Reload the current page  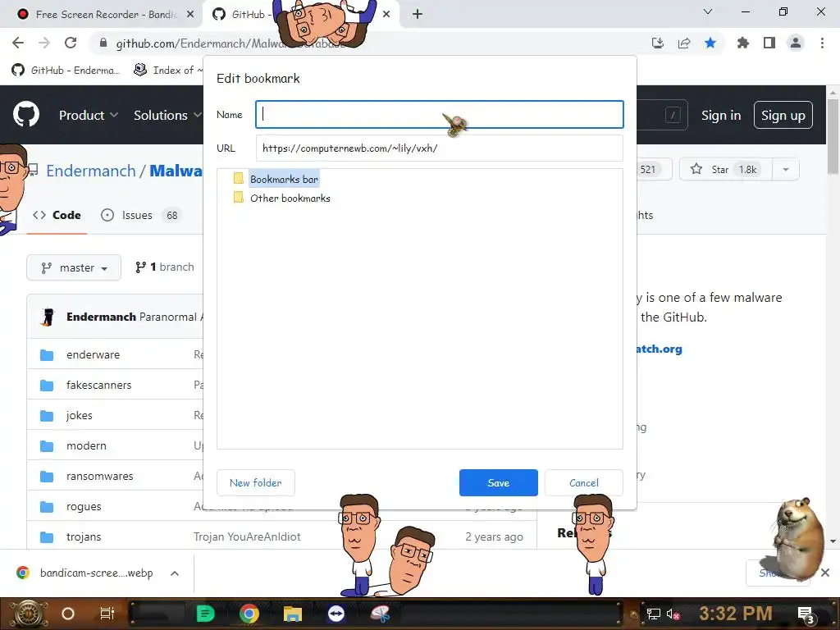click(x=71, y=43)
